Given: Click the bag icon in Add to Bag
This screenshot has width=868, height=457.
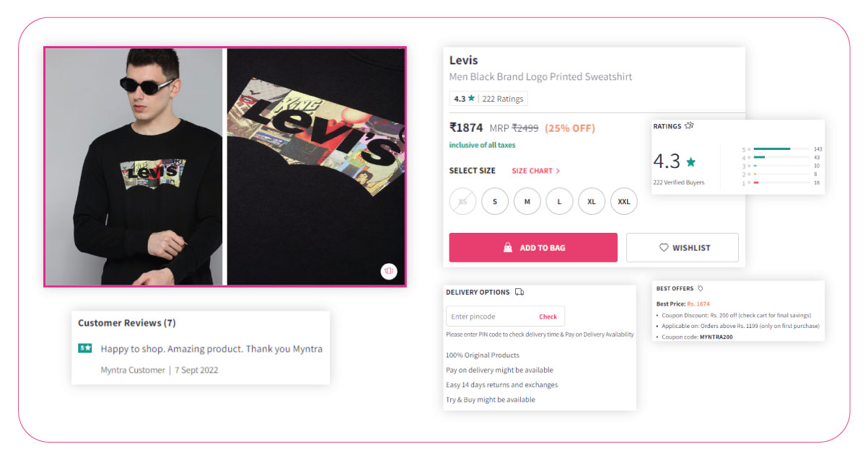Looking at the screenshot, I should pyautogui.click(x=508, y=247).
